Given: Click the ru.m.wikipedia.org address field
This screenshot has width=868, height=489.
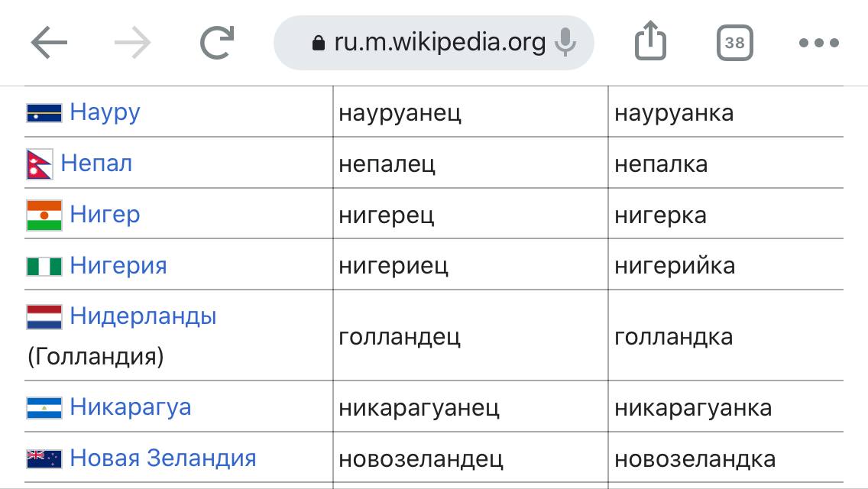Looking at the screenshot, I should point(433,43).
